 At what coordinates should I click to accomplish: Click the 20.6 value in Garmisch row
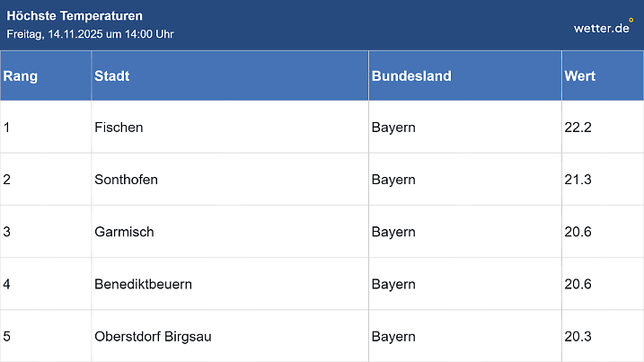pyautogui.click(x=578, y=232)
